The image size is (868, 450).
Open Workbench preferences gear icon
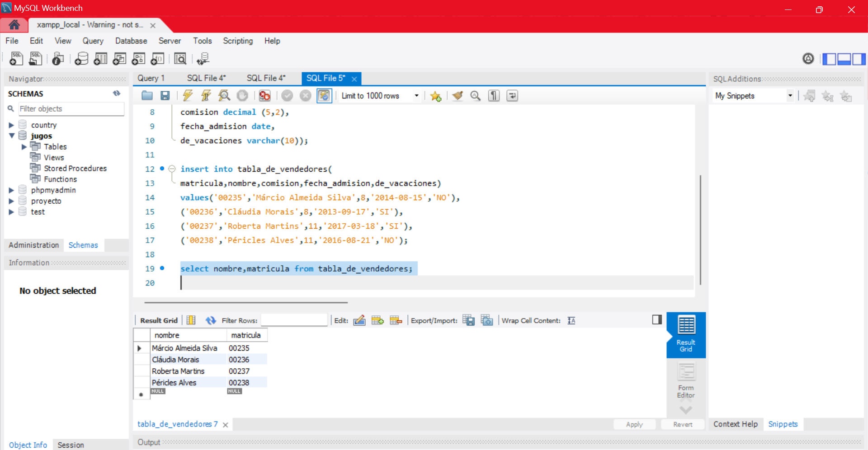[808, 58]
